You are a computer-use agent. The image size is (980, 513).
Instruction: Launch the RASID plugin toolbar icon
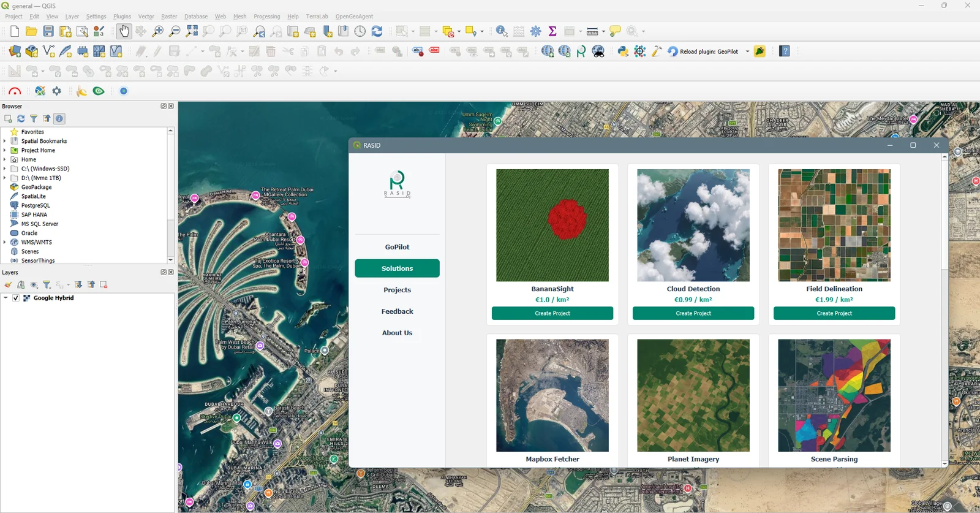(581, 51)
